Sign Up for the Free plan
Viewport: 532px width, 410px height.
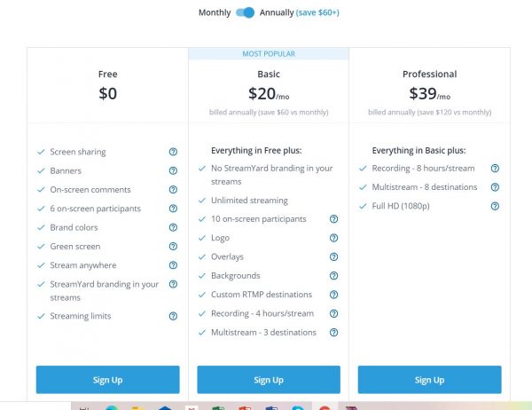point(108,380)
